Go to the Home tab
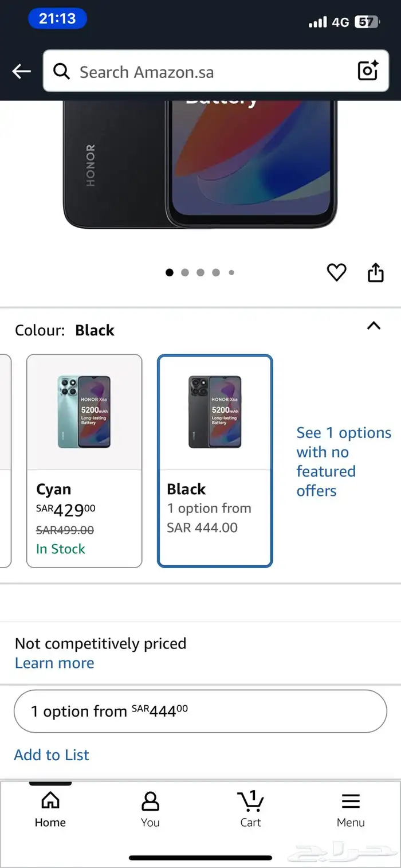This screenshot has height=868, width=401. (x=50, y=809)
